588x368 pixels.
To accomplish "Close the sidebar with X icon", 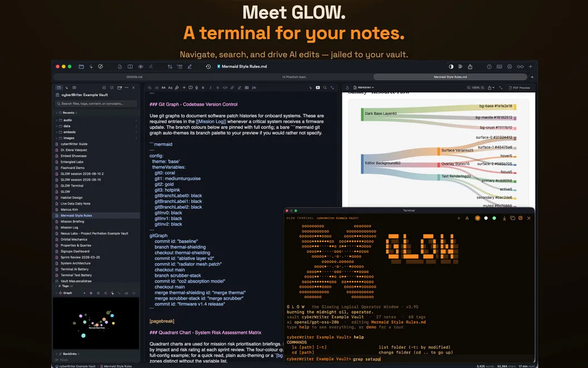I will [133, 88].
